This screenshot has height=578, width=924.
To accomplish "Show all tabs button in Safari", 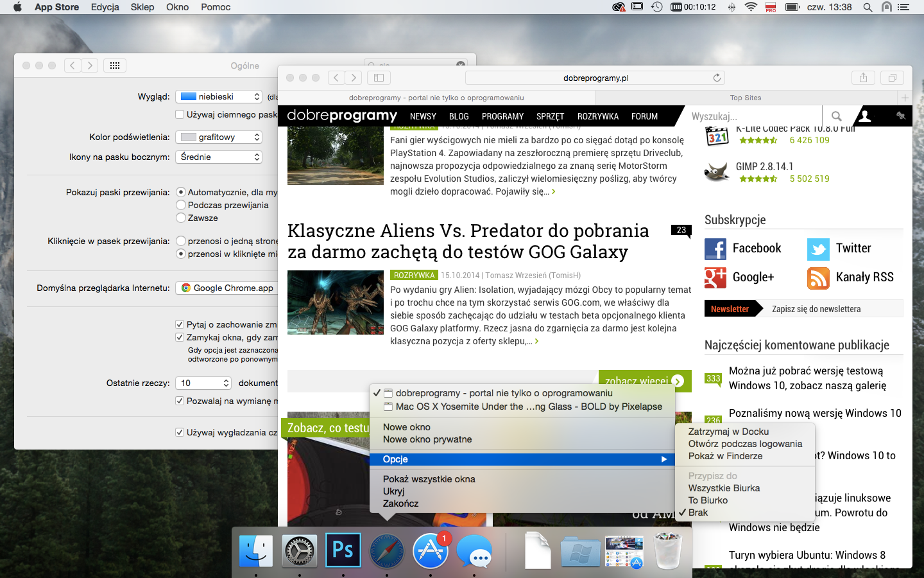I will [892, 78].
